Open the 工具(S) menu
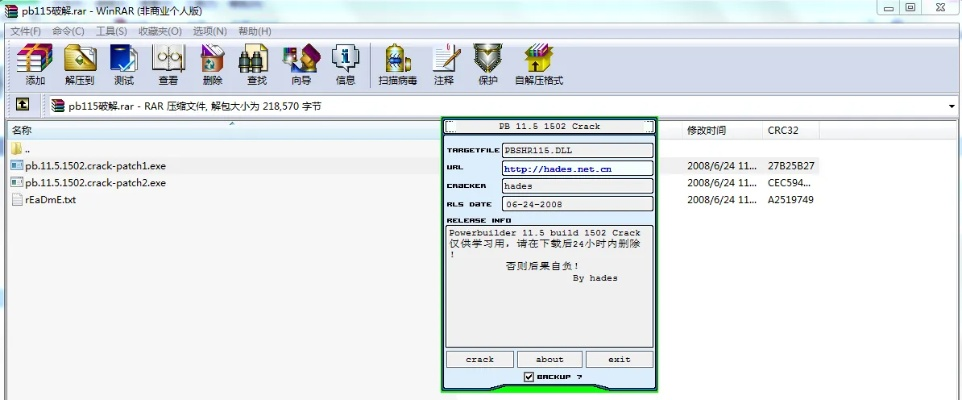 pos(111,31)
